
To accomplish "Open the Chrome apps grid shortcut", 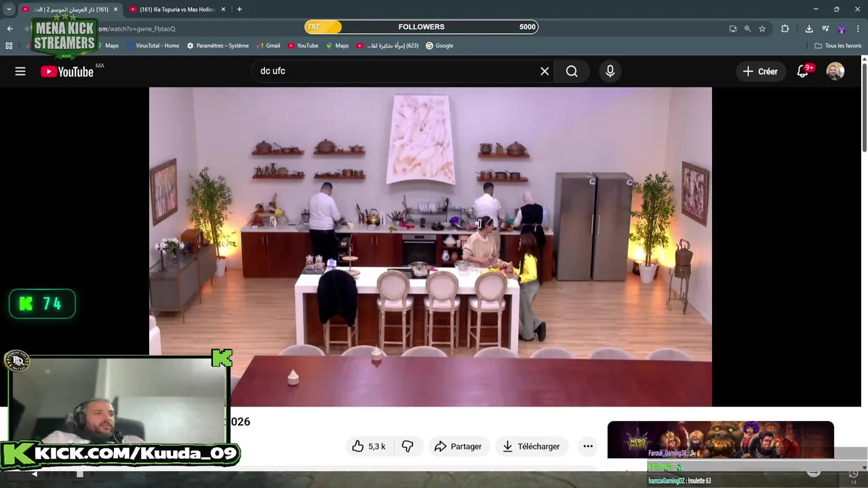I will [9, 45].
